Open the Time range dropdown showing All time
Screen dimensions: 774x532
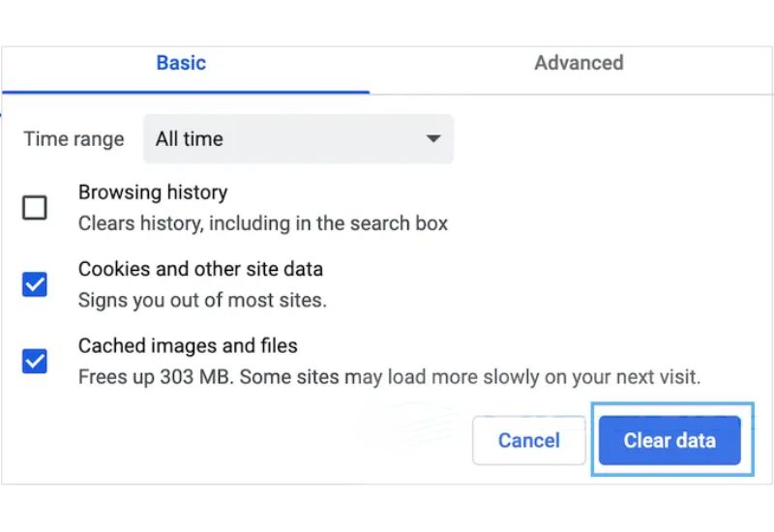(298, 138)
